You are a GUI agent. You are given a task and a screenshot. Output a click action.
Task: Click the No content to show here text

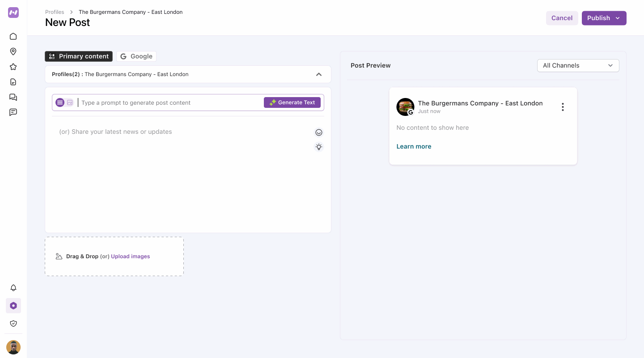point(432,128)
